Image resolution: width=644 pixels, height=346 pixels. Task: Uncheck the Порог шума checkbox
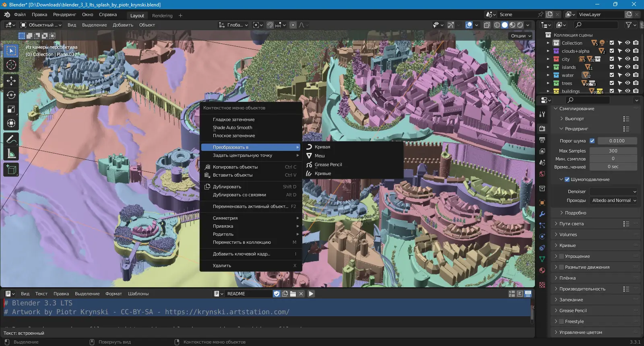(592, 141)
